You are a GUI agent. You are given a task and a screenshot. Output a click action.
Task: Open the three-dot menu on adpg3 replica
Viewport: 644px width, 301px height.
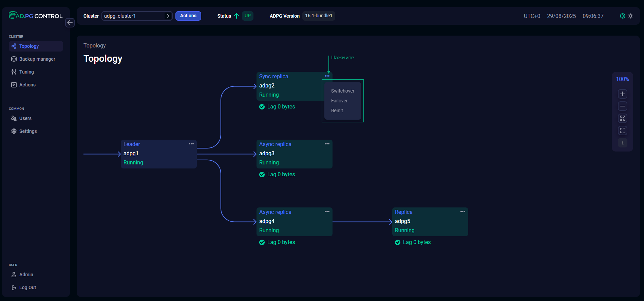click(x=327, y=144)
